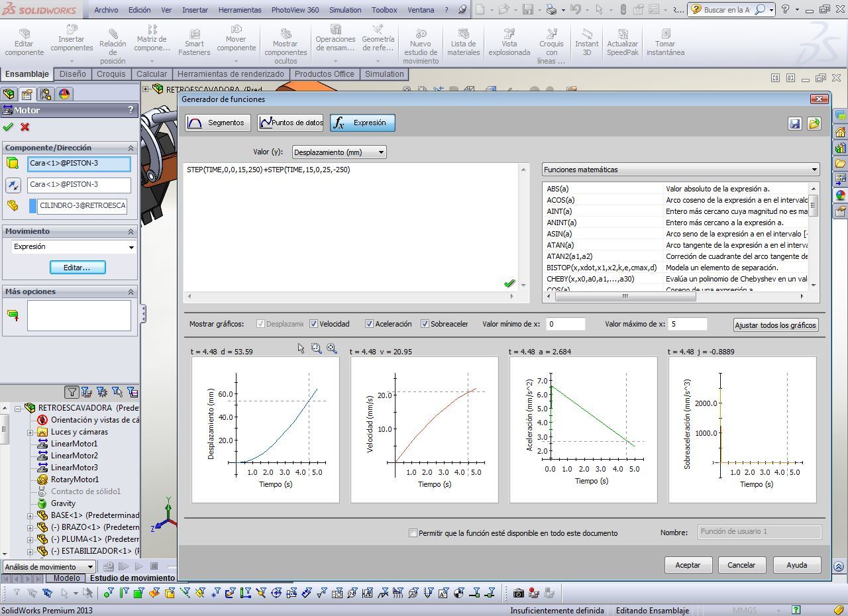The height and width of the screenshot is (616, 848).
Task: Collapse the Componente/Dirección section
Action: (x=131, y=148)
